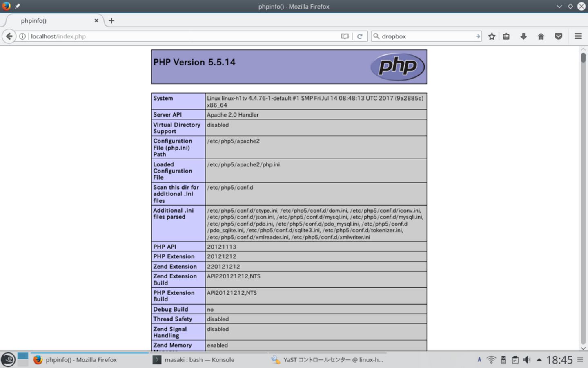Open the Pocket list icon
The height and width of the screenshot is (368, 588).
click(x=559, y=36)
